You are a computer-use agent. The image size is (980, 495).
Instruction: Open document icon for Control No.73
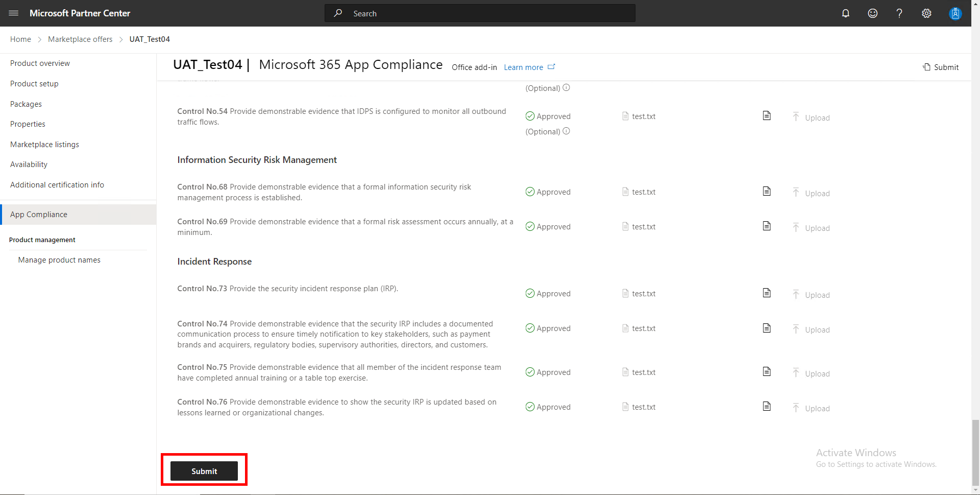click(x=767, y=293)
